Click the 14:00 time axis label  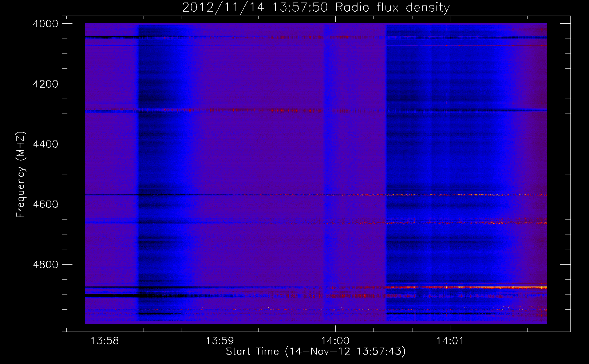pos(335,341)
